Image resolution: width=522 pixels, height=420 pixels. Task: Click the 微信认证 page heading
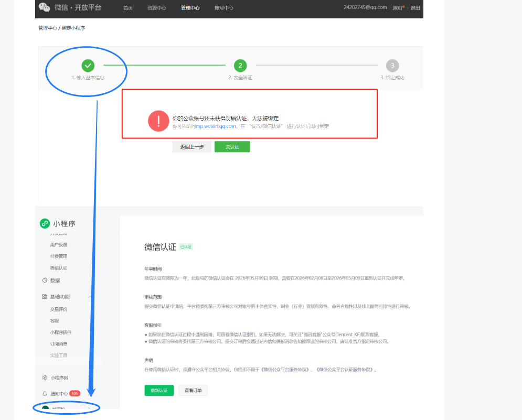(x=160, y=247)
